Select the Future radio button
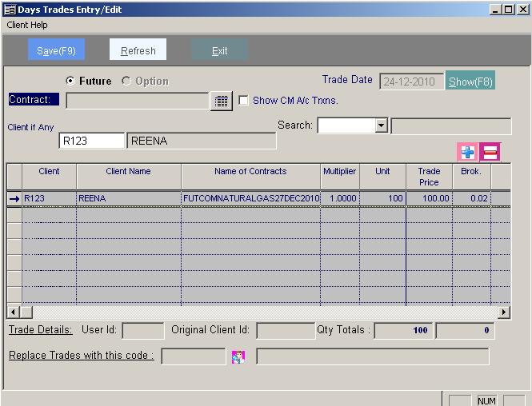Image resolution: width=532 pixels, height=406 pixels. coord(70,81)
